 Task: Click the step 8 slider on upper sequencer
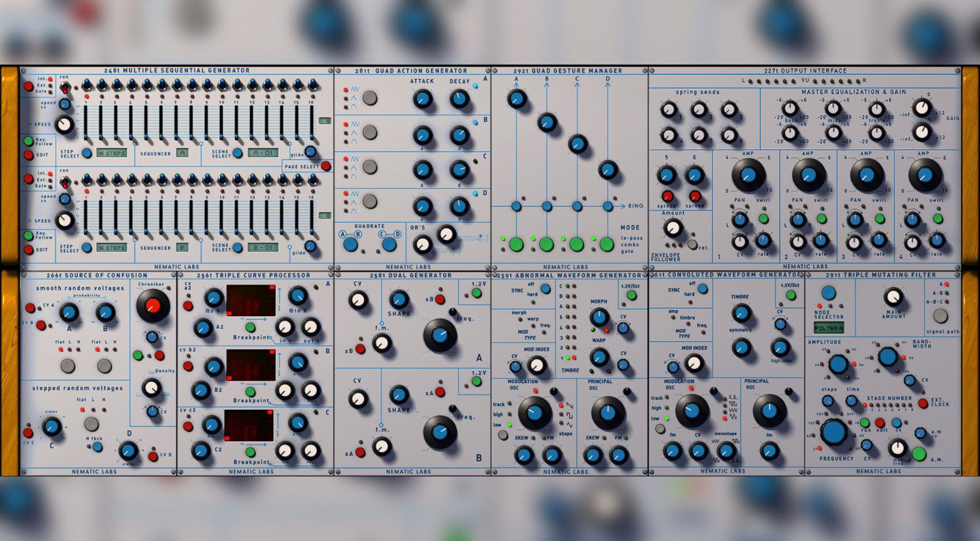(x=192, y=122)
